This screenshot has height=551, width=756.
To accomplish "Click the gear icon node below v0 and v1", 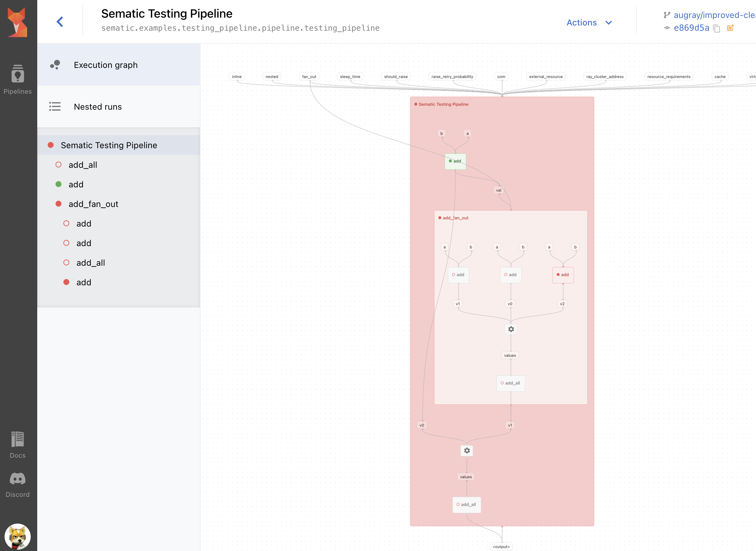I will point(467,450).
